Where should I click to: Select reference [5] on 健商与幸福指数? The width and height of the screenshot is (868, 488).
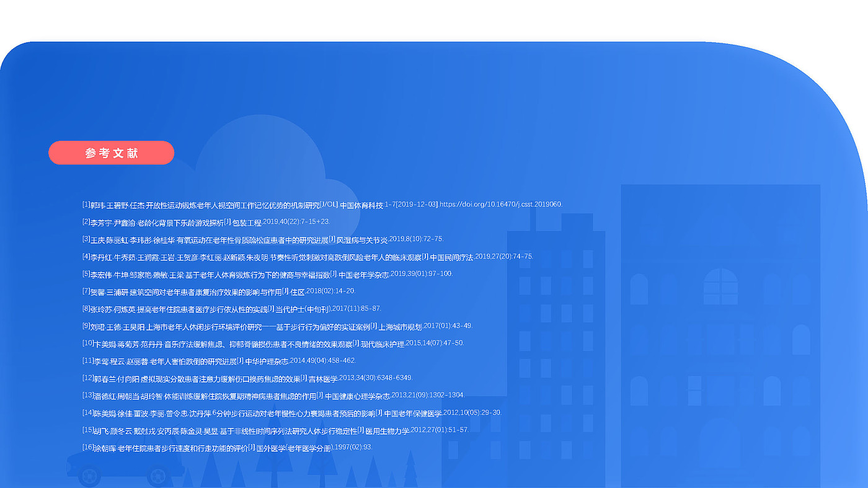click(267, 274)
